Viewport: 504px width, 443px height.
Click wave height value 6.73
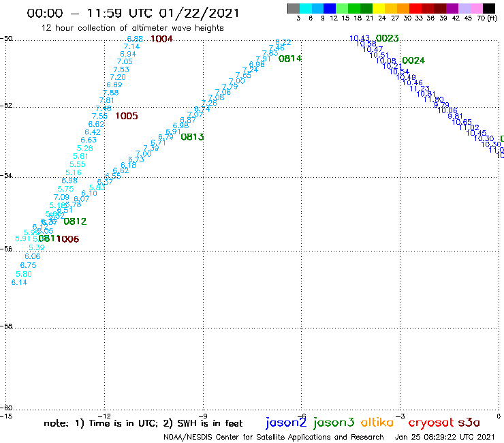[136, 159]
